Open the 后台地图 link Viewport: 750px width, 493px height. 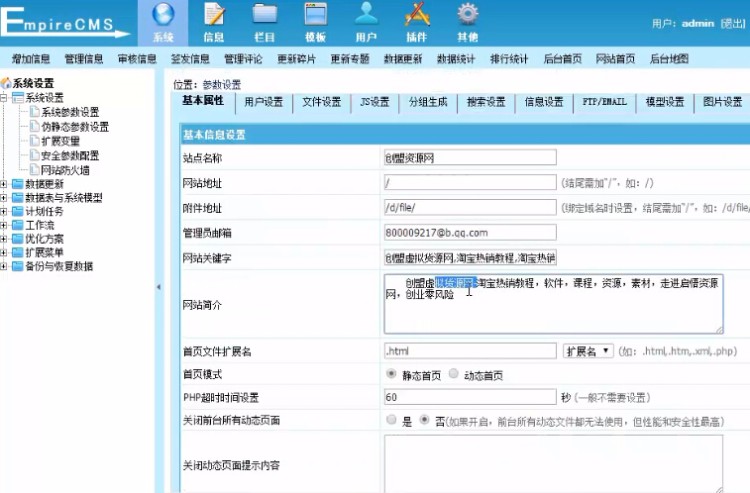[669, 59]
